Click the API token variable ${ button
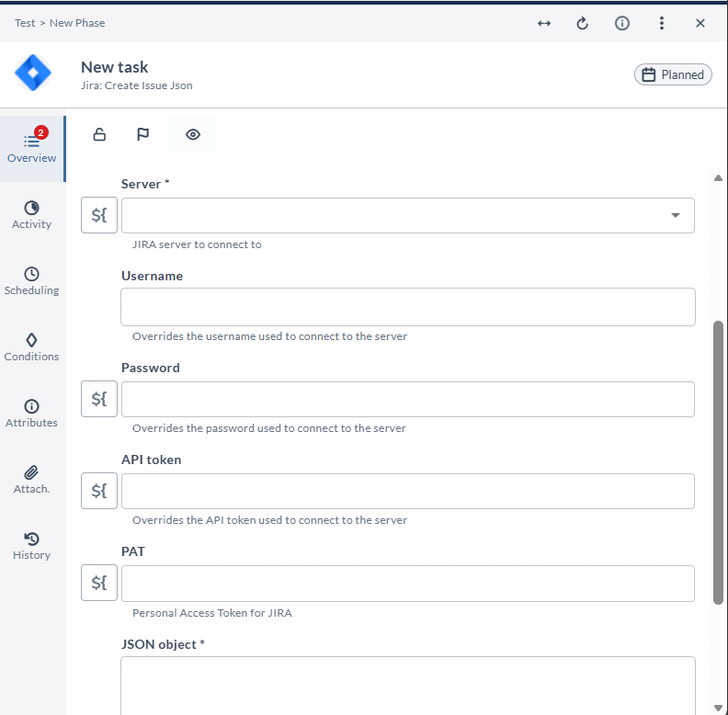 [99, 491]
